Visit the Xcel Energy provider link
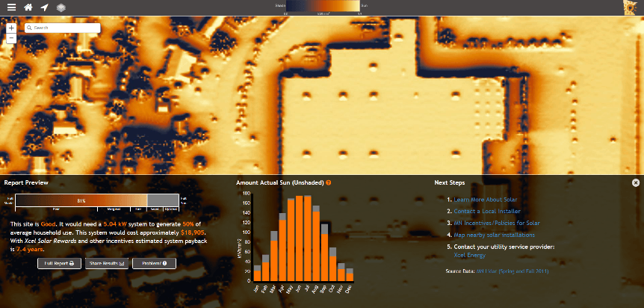The image size is (644, 308). pos(469,255)
